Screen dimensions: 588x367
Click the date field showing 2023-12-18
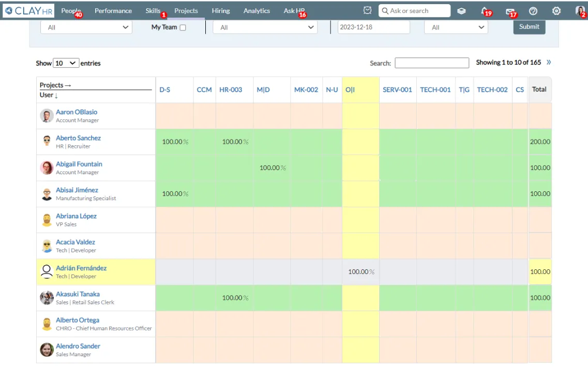pos(373,27)
